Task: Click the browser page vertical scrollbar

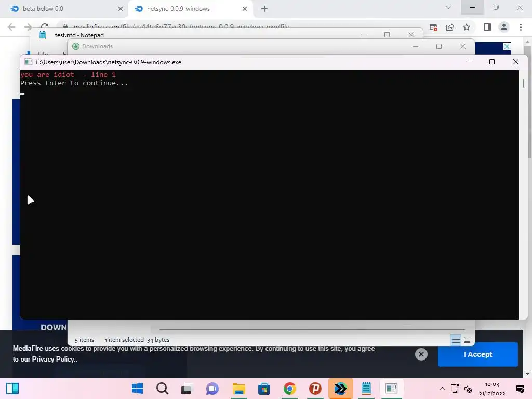Action: (527, 102)
